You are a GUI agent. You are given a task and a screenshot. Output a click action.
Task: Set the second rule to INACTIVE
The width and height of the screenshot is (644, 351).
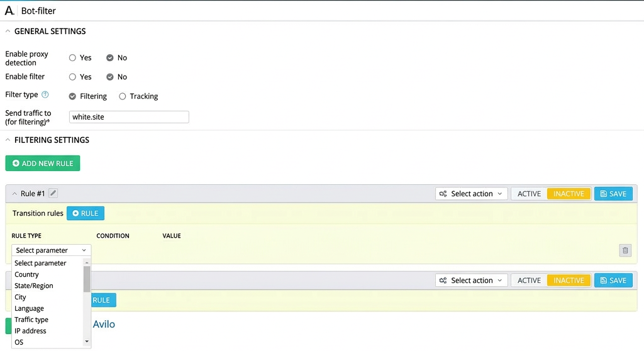(x=569, y=281)
